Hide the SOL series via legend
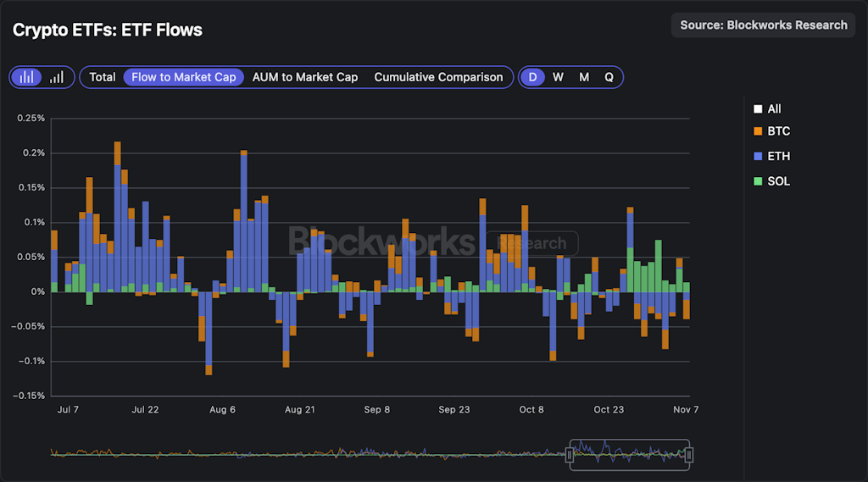868x482 pixels. tap(778, 181)
